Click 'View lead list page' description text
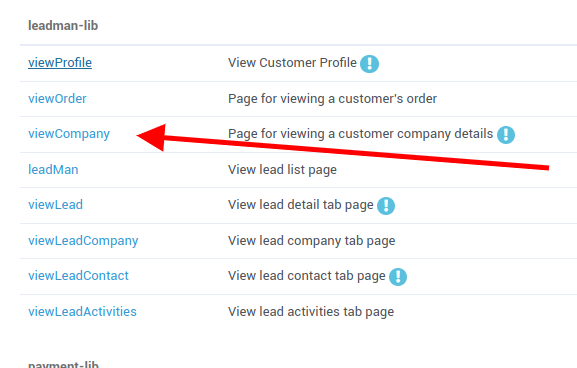Screen dimensions: 577x368 [282, 170]
